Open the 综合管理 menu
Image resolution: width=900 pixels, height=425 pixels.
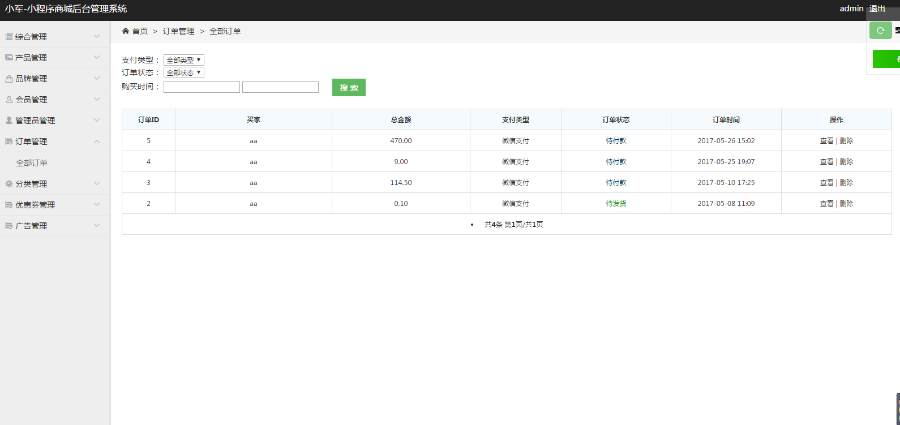(x=55, y=37)
